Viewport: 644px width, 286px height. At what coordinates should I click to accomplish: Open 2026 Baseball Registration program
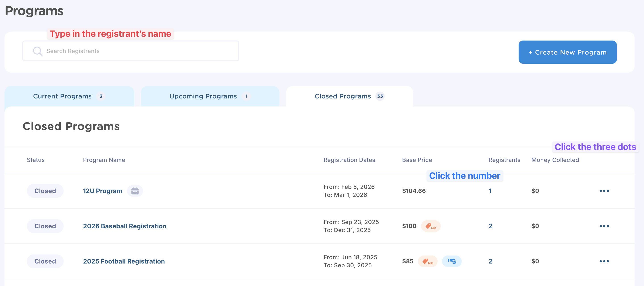click(x=125, y=226)
